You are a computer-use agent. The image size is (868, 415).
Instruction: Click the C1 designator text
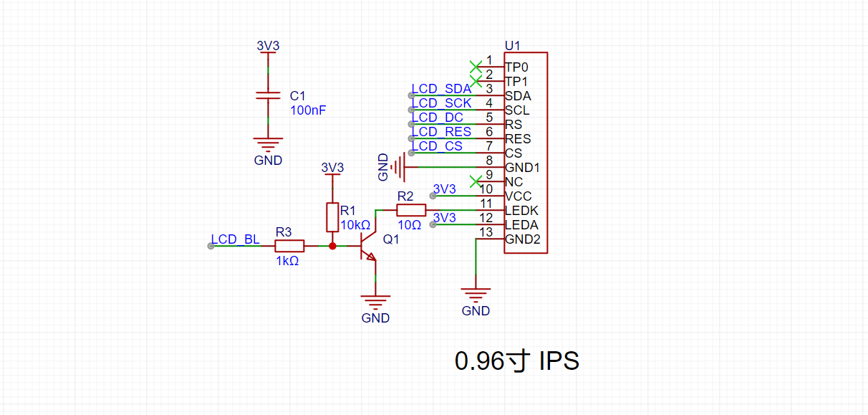point(297,96)
